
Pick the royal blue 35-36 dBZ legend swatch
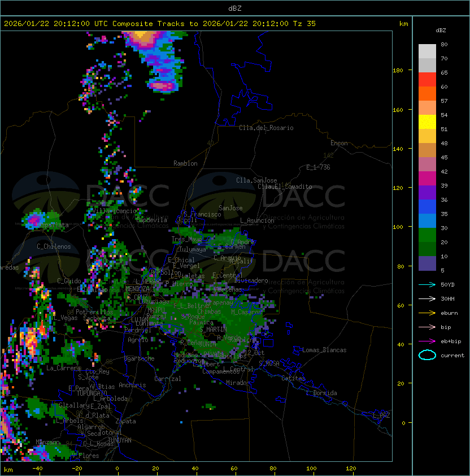click(x=427, y=207)
